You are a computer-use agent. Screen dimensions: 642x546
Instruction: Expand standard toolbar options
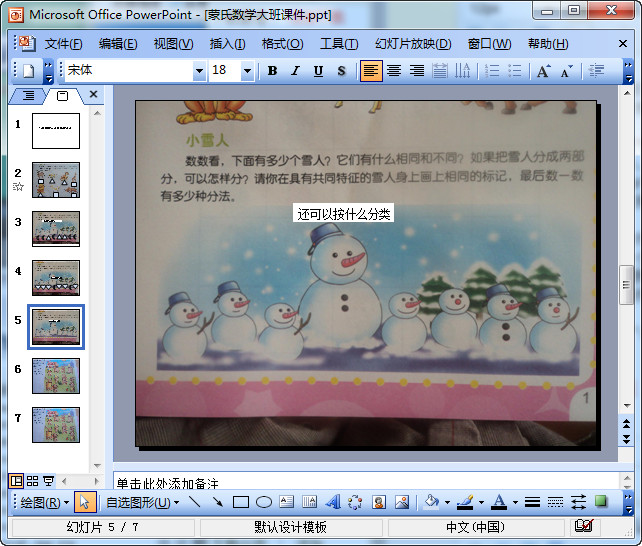[48, 71]
